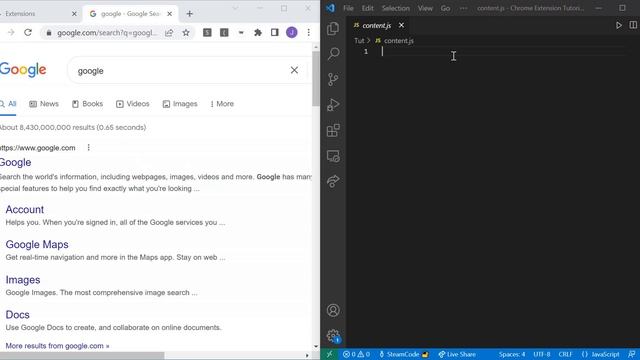Screen dimensions: 640x360
Task: Open the Go menu in VS Code
Action: 445,8
